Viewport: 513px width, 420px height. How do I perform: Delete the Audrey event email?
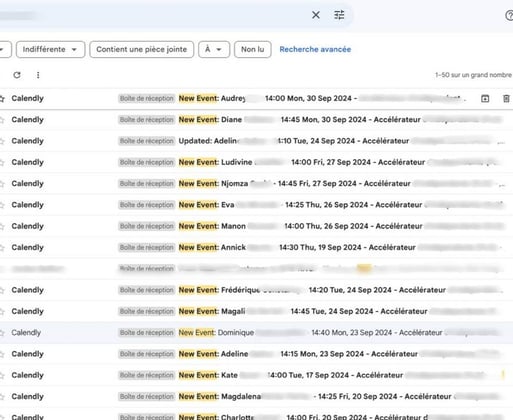coord(506,98)
